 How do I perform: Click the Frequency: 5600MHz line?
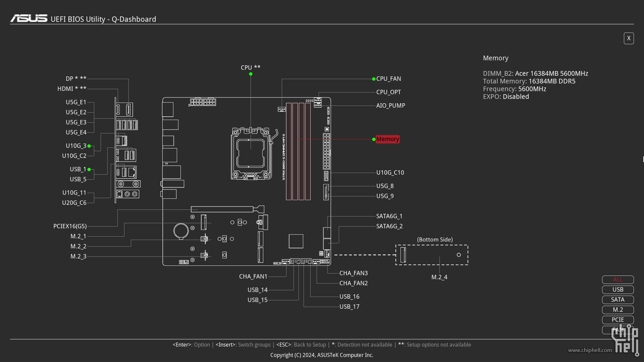point(515,89)
